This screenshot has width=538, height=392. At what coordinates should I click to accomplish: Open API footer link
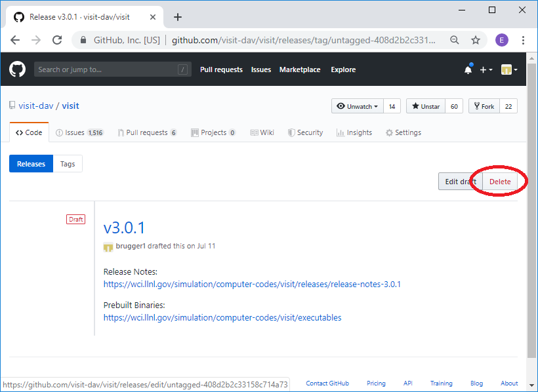tap(407, 383)
